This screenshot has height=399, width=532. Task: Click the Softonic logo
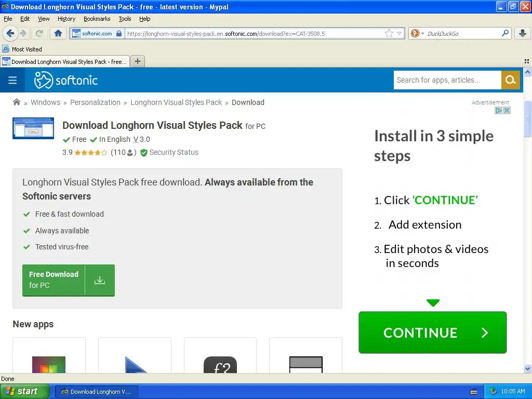[66, 80]
